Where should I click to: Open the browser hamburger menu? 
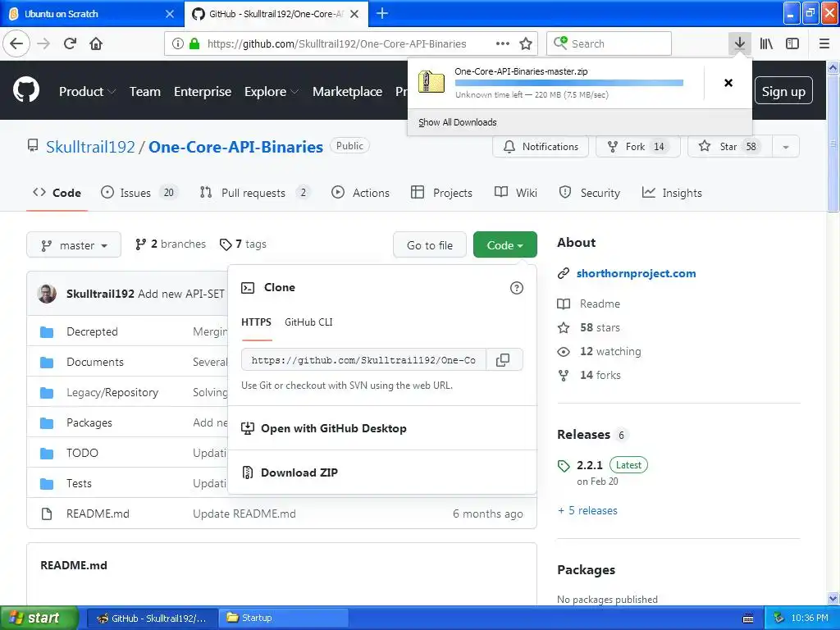824,43
